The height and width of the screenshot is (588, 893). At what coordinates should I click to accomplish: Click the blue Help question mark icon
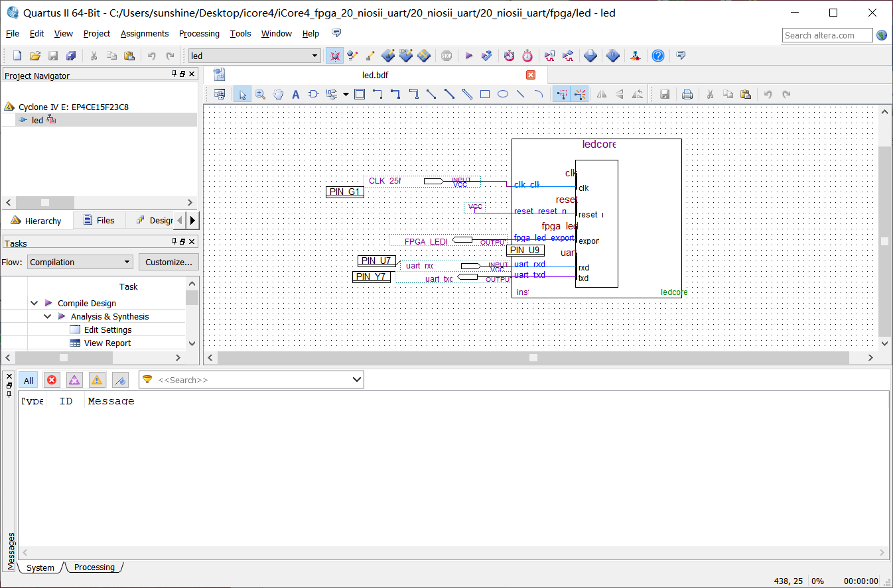coord(657,56)
